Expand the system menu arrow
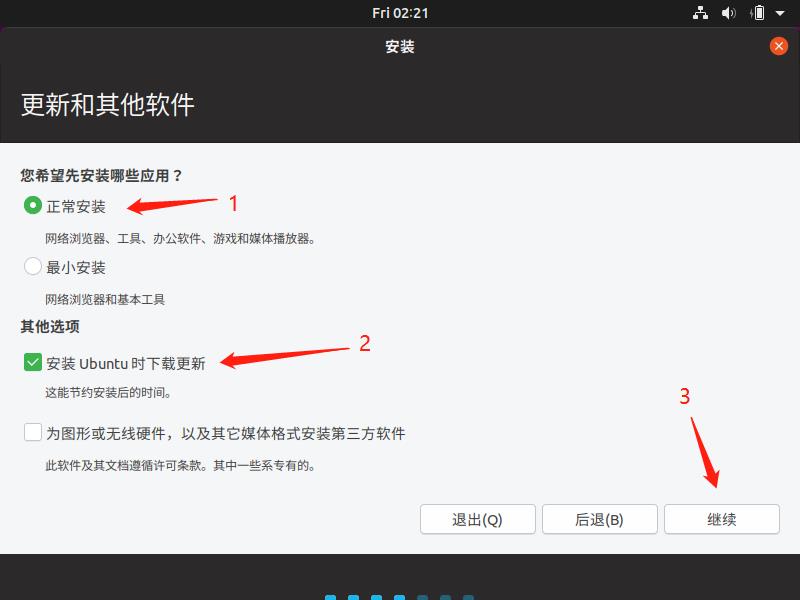The image size is (800, 600). [x=780, y=13]
